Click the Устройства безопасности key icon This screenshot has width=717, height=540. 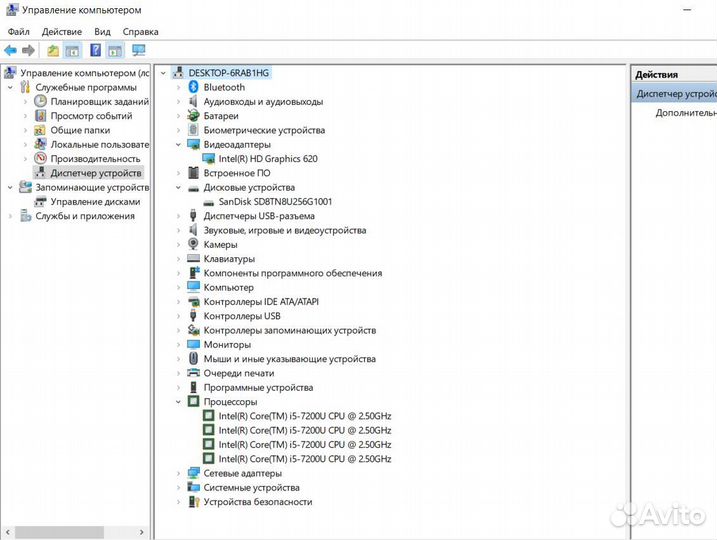(x=194, y=502)
